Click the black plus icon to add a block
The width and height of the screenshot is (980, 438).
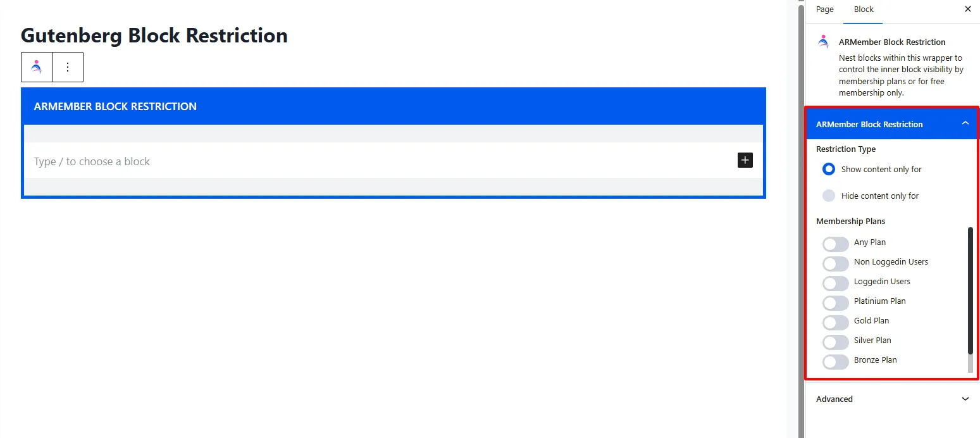tap(745, 160)
